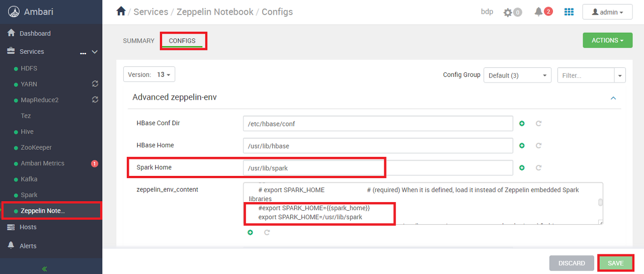Collapse Advanced zeppelin-env section
The width and height of the screenshot is (644, 274).
coord(613,98)
